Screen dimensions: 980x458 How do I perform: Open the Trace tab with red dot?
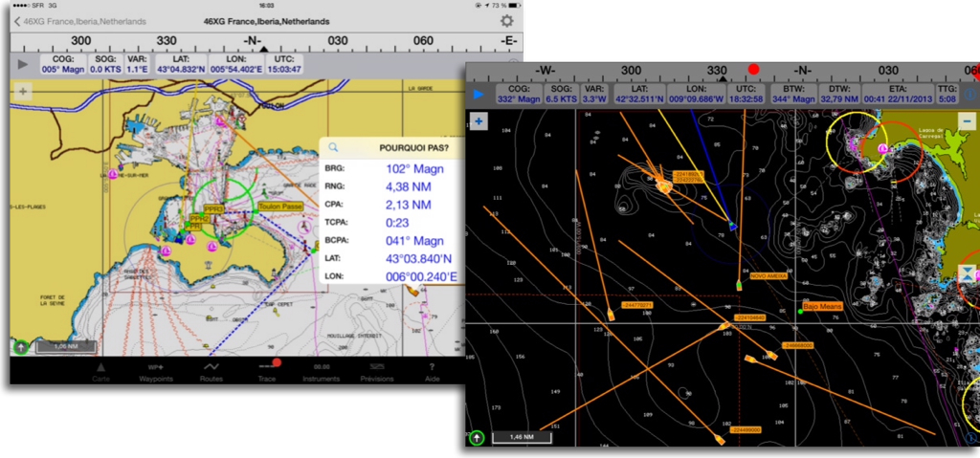tap(268, 372)
